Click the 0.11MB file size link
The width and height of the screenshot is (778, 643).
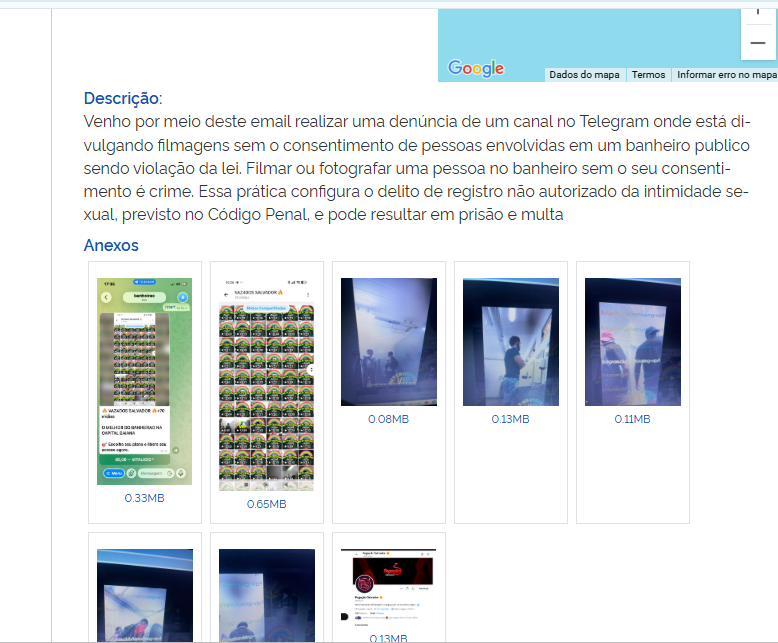[633, 419]
